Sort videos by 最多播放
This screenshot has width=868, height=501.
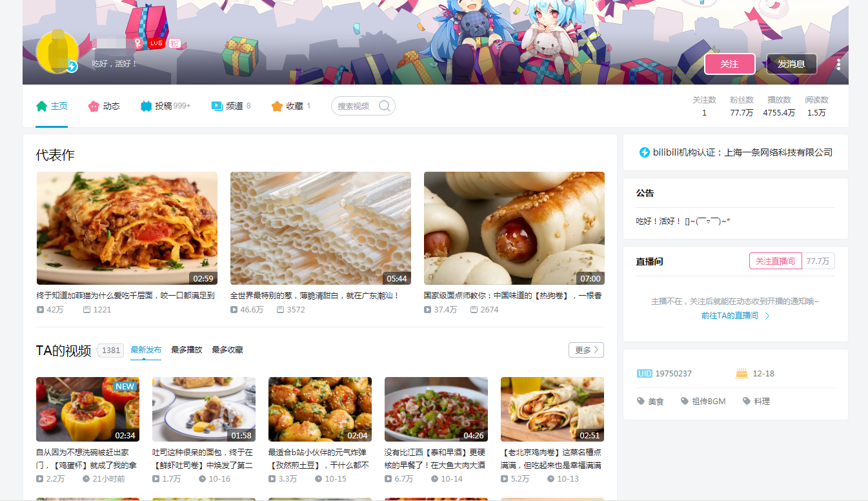(187, 350)
